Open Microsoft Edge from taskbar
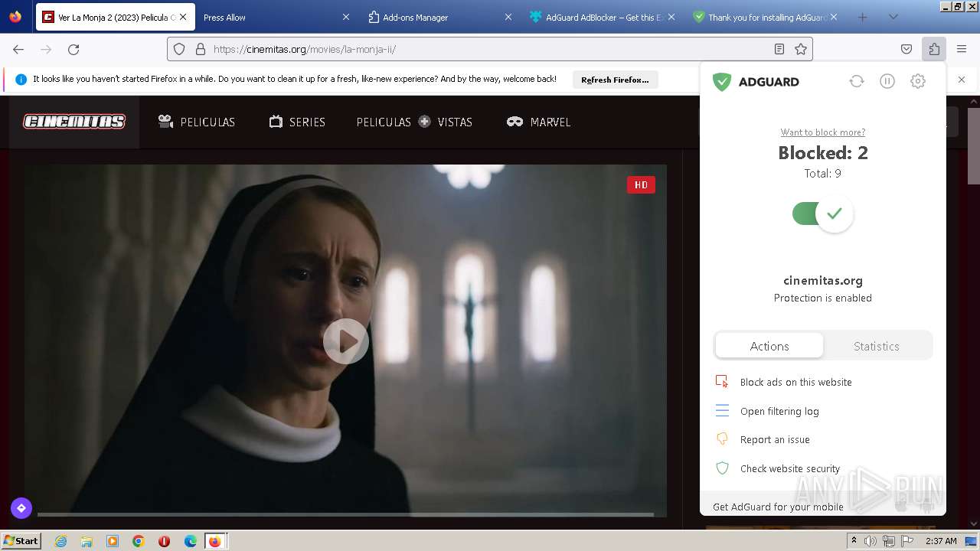The height and width of the screenshot is (551, 980). 190,541
